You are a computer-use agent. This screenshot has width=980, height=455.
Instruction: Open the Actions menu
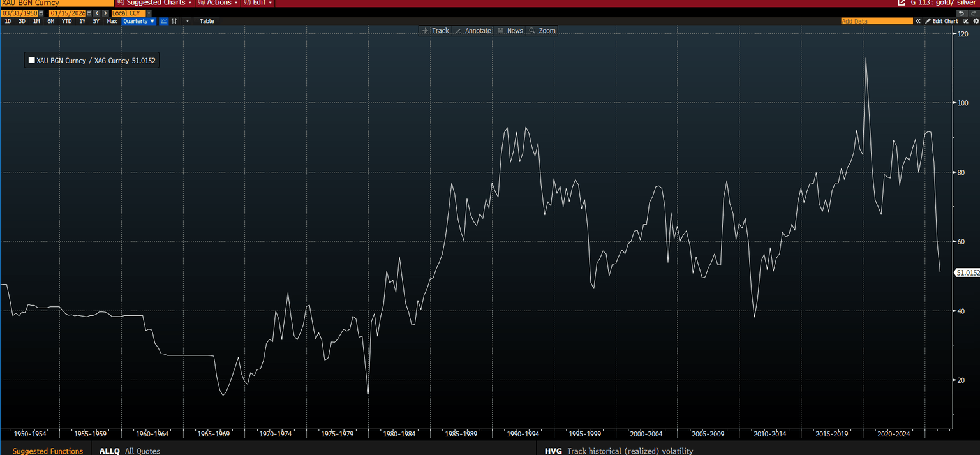(x=218, y=3)
